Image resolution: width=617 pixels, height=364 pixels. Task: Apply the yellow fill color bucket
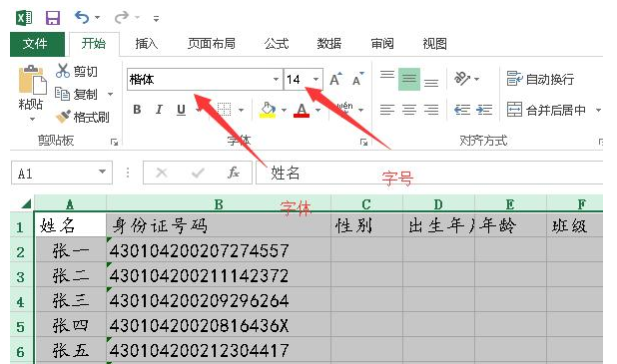click(268, 110)
